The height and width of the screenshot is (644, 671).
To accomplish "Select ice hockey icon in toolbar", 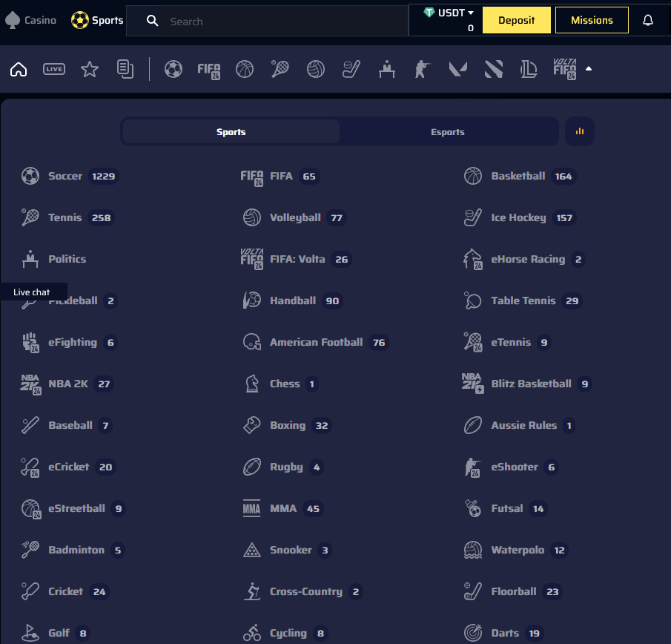I will (x=351, y=69).
